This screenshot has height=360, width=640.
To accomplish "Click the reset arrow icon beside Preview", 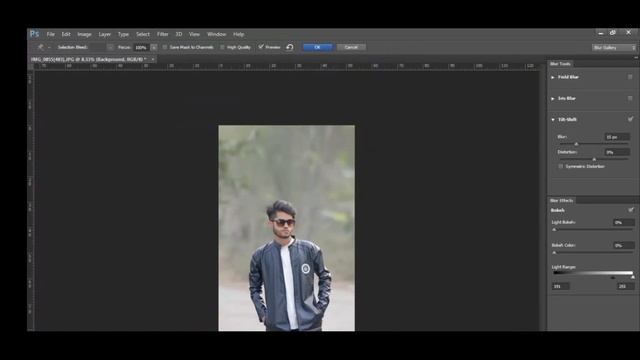I will point(290,47).
